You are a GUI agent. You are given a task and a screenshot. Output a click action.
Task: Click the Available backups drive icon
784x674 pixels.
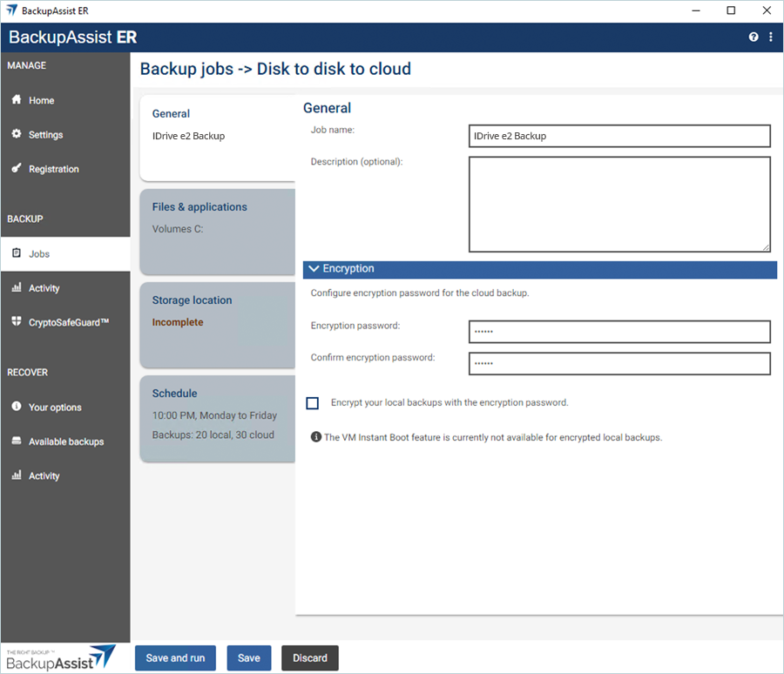pyautogui.click(x=17, y=441)
